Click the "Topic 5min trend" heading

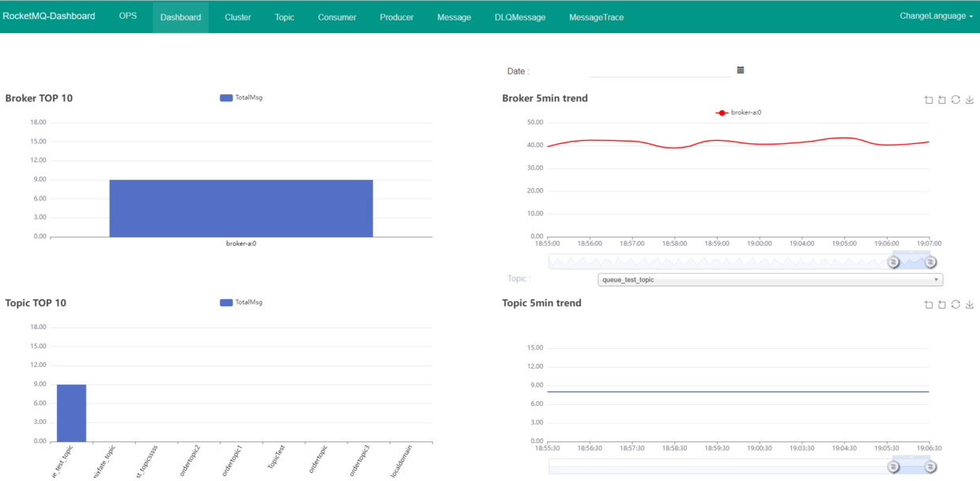coord(542,303)
